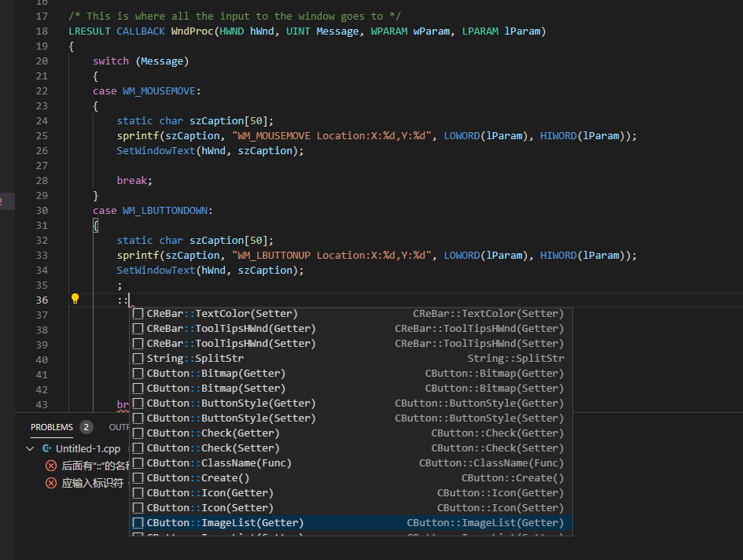Click the symbol icon beside CReBar::TextColor(Setter)

tap(140, 313)
